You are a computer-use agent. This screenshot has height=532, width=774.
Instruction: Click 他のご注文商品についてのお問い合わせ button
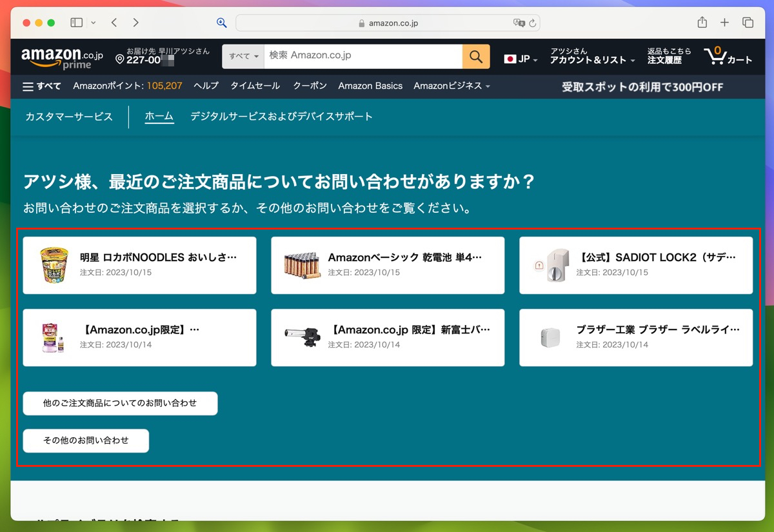tap(120, 403)
